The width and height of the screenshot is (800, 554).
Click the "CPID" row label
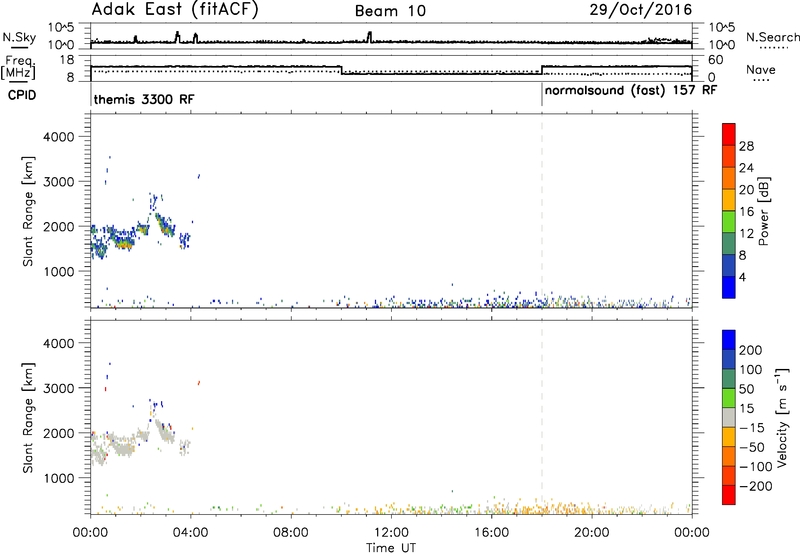(x=22, y=95)
